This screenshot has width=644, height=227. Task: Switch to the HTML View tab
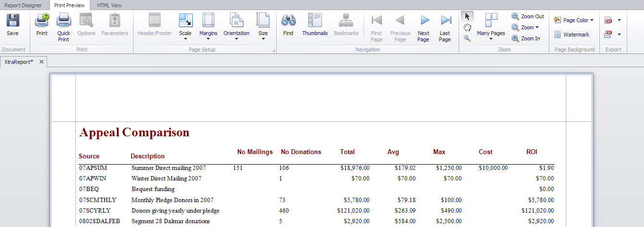pos(109,5)
